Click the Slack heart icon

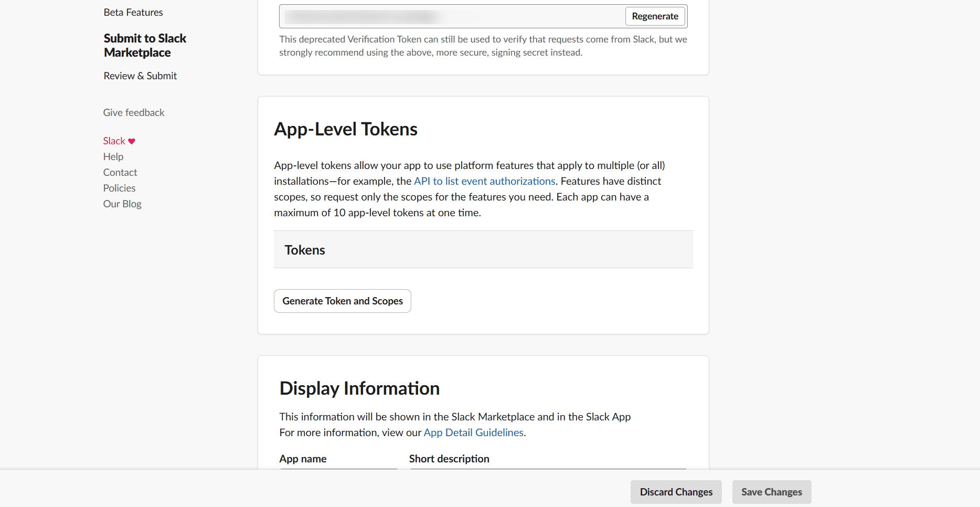click(131, 141)
